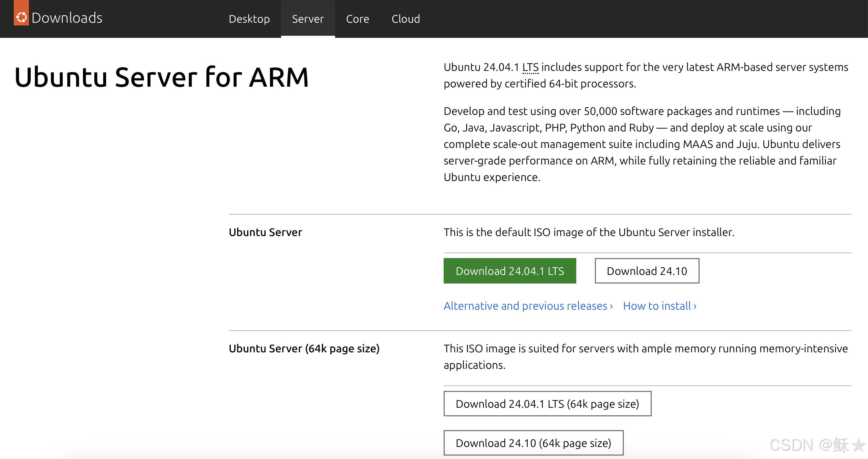Click chevron after How to install
This screenshot has height=459, width=868.
point(695,306)
